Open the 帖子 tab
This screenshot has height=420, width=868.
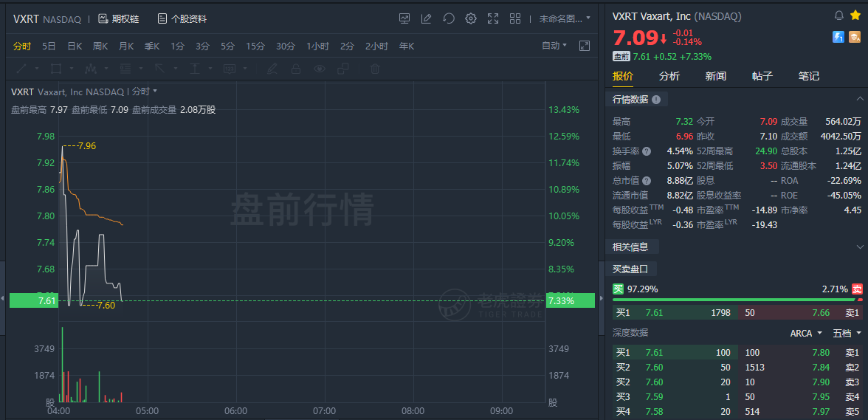coord(762,76)
